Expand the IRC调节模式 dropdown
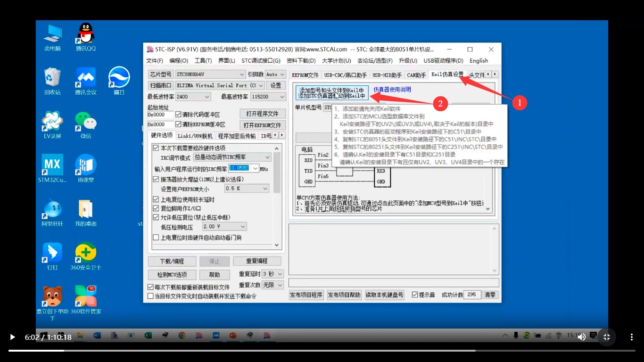This screenshot has width=644, height=362. click(x=232, y=157)
